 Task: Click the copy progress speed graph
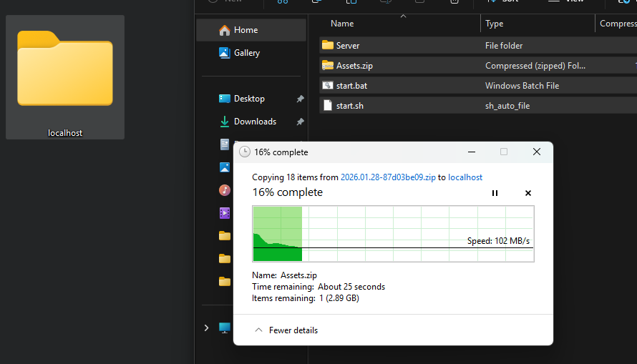coord(393,234)
